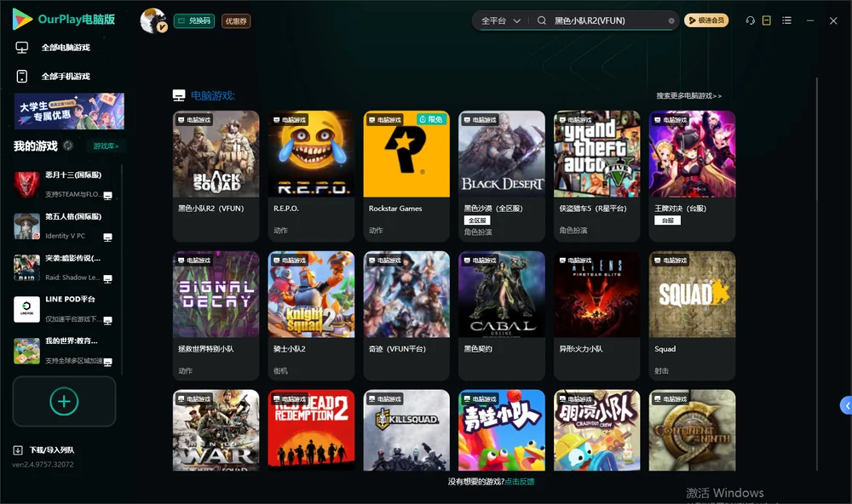This screenshot has height=504, width=852.
Task: Select the 黑色小队R2 (VFUN) game card
Action: (216, 176)
